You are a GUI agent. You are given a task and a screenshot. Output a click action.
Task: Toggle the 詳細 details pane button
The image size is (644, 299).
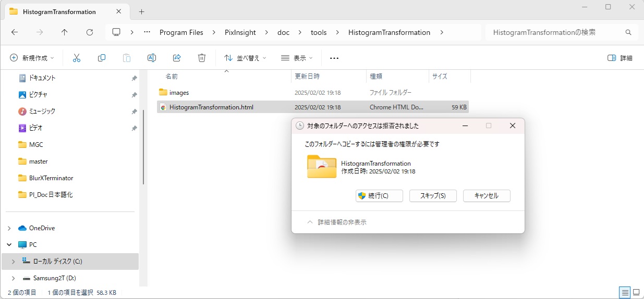click(x=621, y=58)
